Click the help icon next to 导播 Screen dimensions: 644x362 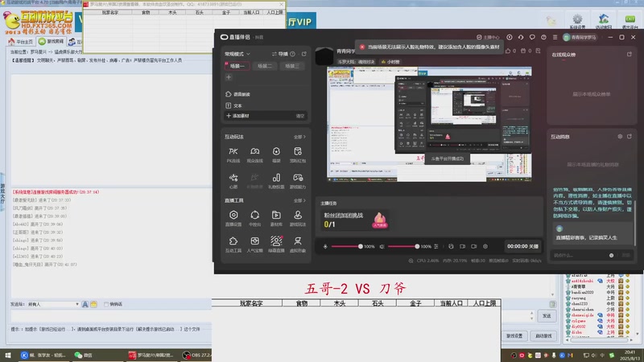click(x=292, y=54)
